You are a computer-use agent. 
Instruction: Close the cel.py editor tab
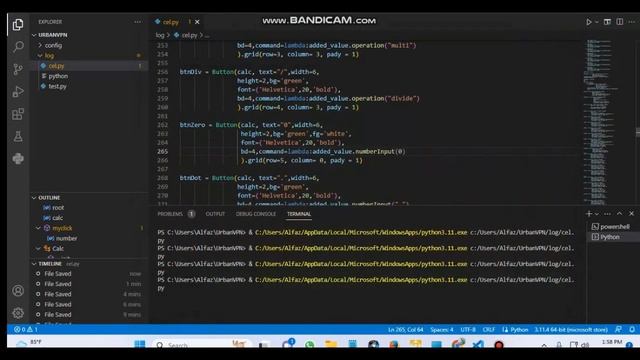click(197, 22)
